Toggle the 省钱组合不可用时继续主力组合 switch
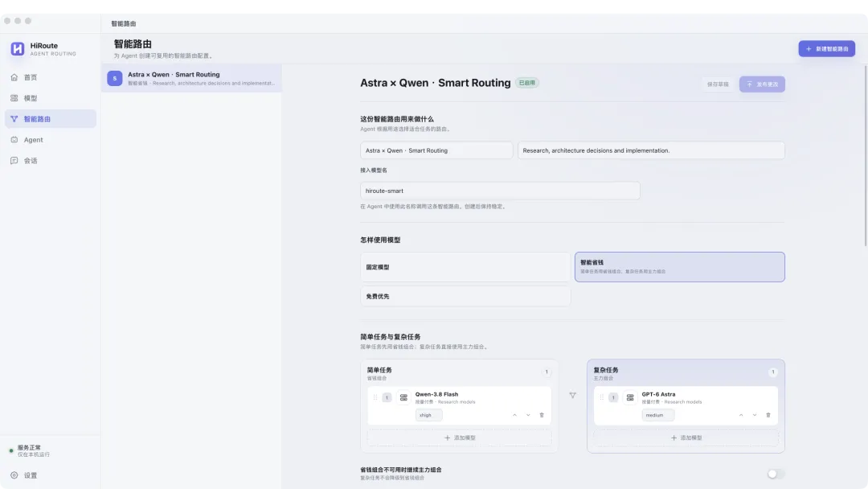 [776, 474]
